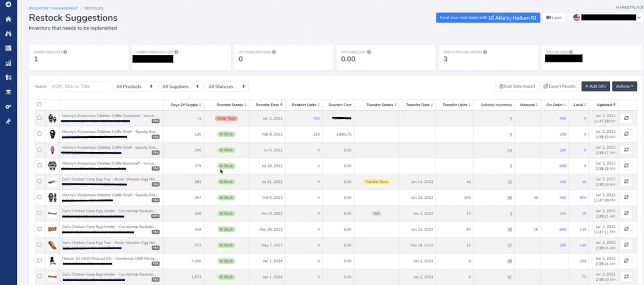Sort table by Days Of Supply column
Viewport: 644px width, 285px height.
[185, 105]
